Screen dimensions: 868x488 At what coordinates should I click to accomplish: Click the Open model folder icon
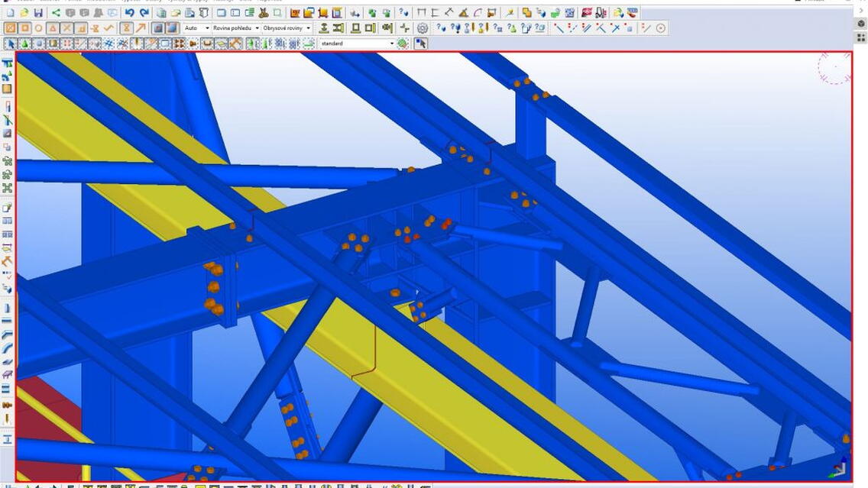point(24,13)
